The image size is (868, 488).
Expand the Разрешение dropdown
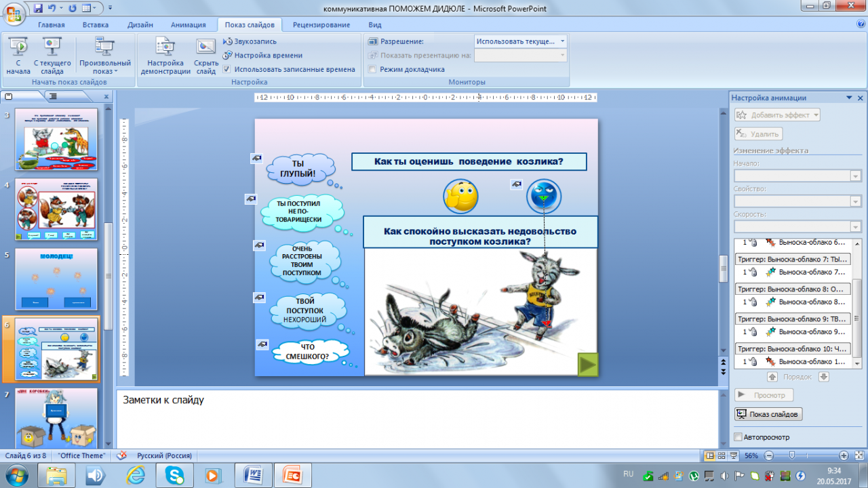click(562, 41)
